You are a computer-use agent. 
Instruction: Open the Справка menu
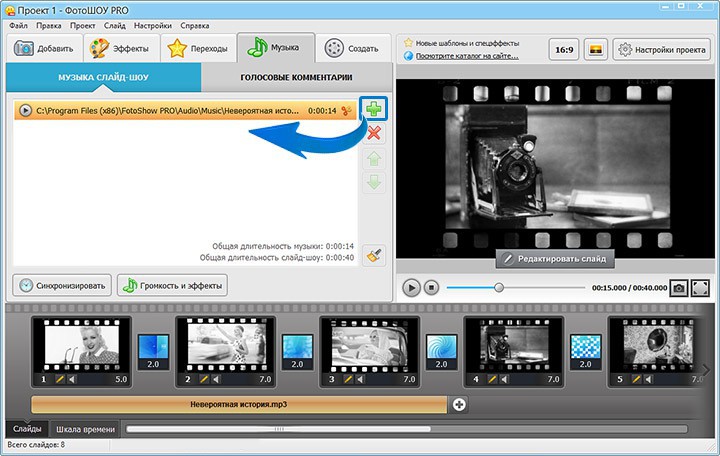(x=195, y=26)
